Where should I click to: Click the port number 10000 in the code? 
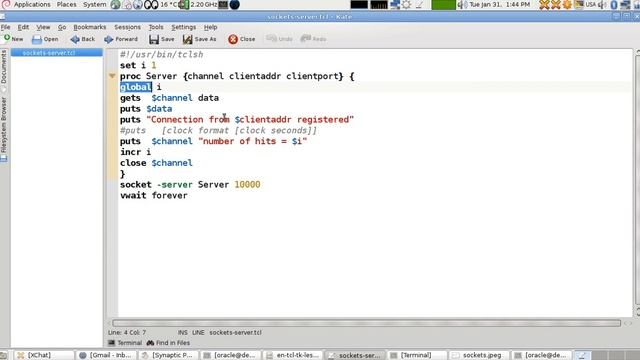[x=247, y=184]
